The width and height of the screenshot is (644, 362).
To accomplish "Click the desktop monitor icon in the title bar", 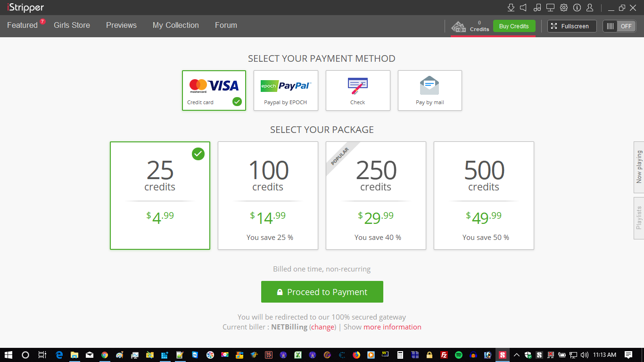I will click(550, 8).
